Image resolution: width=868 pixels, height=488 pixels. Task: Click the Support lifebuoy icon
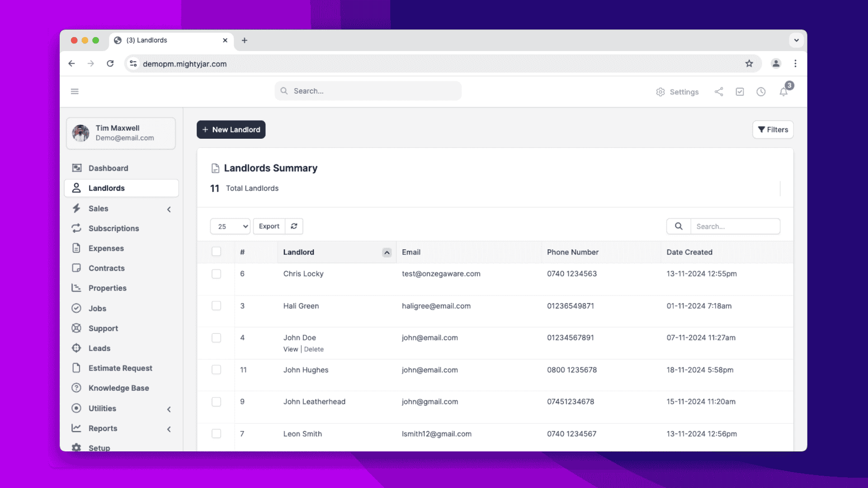(x=76, y=328)
